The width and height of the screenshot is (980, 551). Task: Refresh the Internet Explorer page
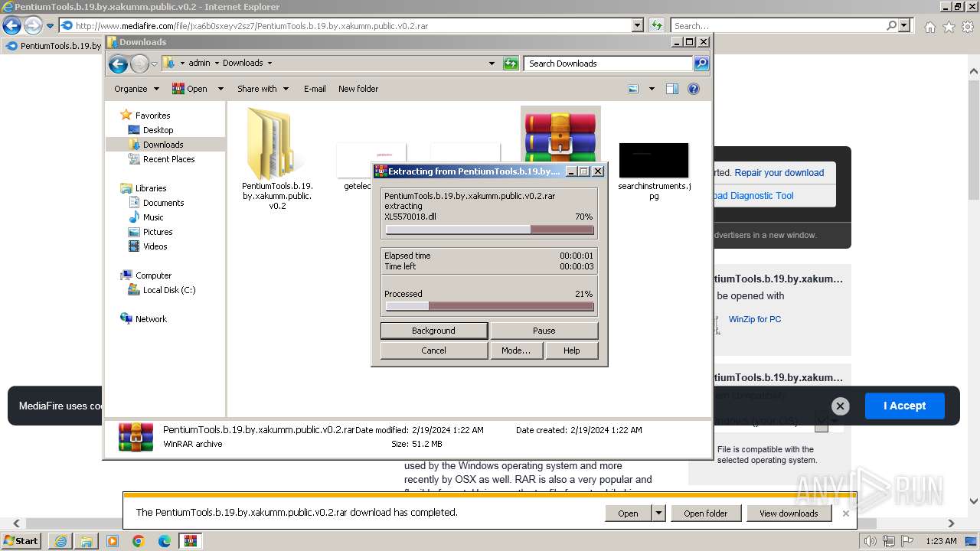656,25
